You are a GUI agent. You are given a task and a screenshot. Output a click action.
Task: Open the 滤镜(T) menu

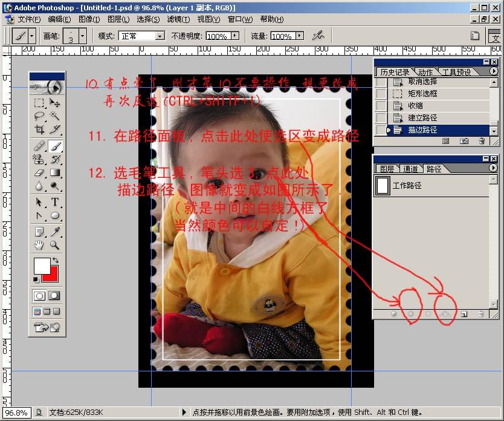coord(178,19)
